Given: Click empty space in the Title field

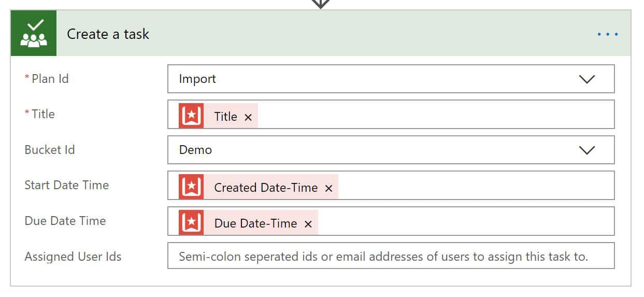Looking at the screenshot, I should [x=435, y=115].
